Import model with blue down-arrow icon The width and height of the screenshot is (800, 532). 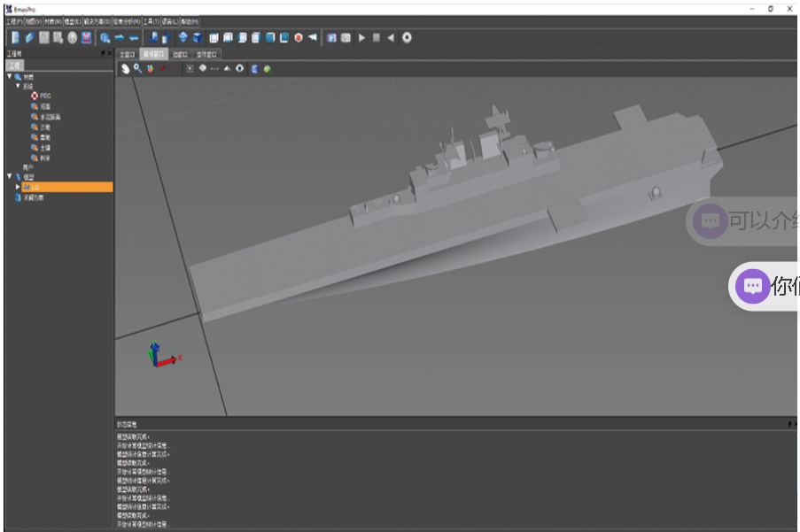click(153, 37)
